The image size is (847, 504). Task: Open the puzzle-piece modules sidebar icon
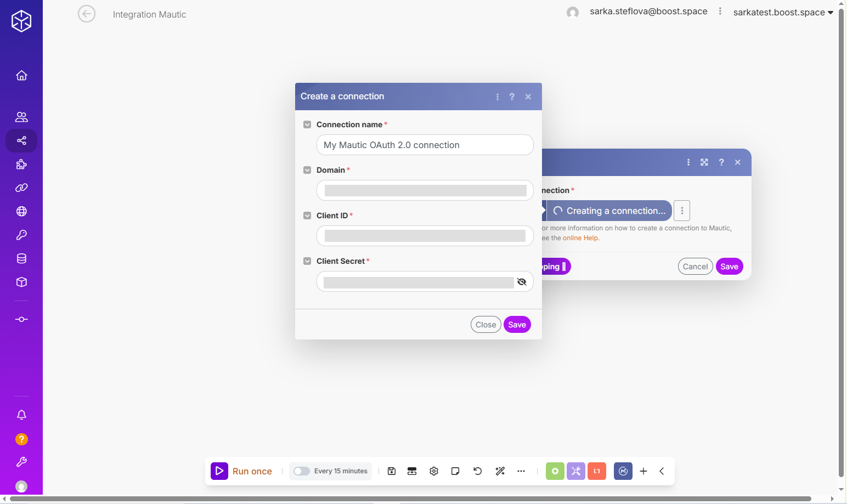(x=21, y=165)
